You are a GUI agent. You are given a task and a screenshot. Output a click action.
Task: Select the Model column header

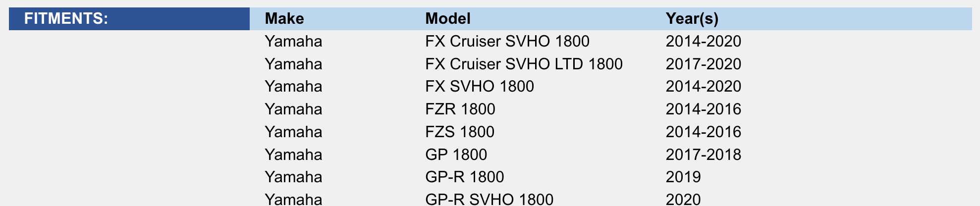[x=448, y=19]
